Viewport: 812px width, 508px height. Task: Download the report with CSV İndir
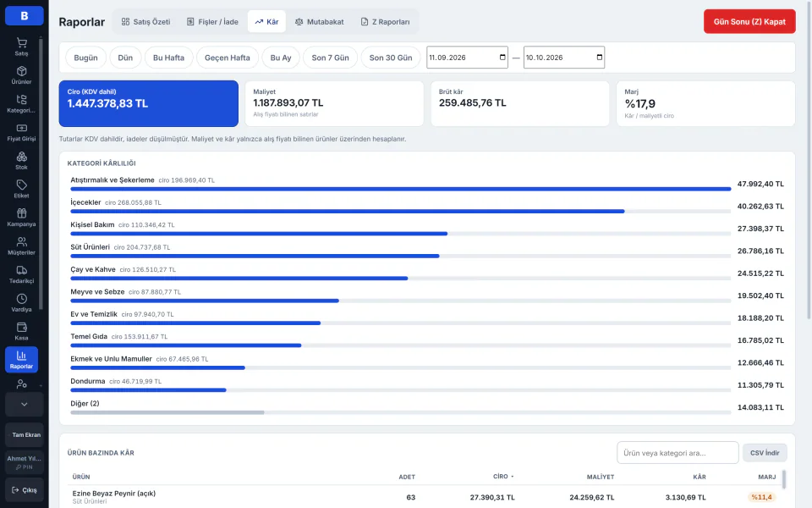[765, 452]
